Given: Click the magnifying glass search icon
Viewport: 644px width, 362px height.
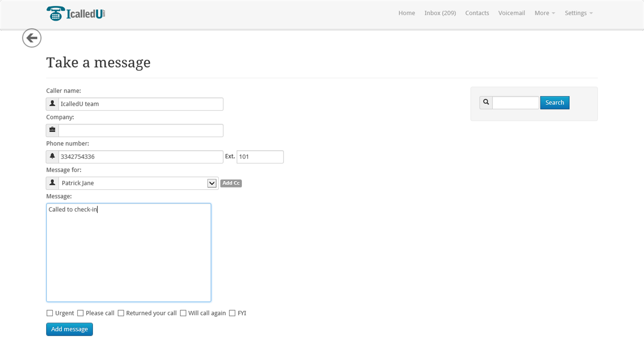Looking at the screenshot, I should pos(486,103).
